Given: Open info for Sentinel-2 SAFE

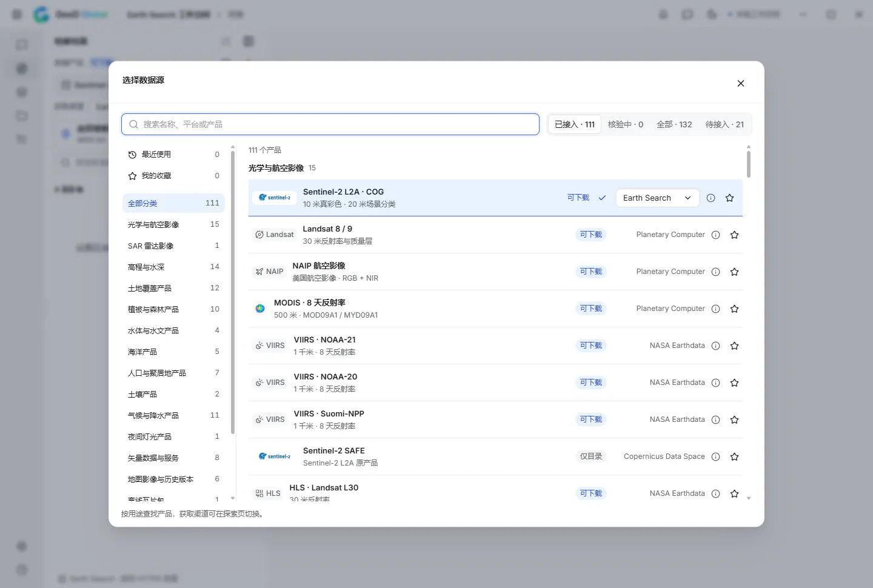Looking at the screenshot, I should 715,456.
